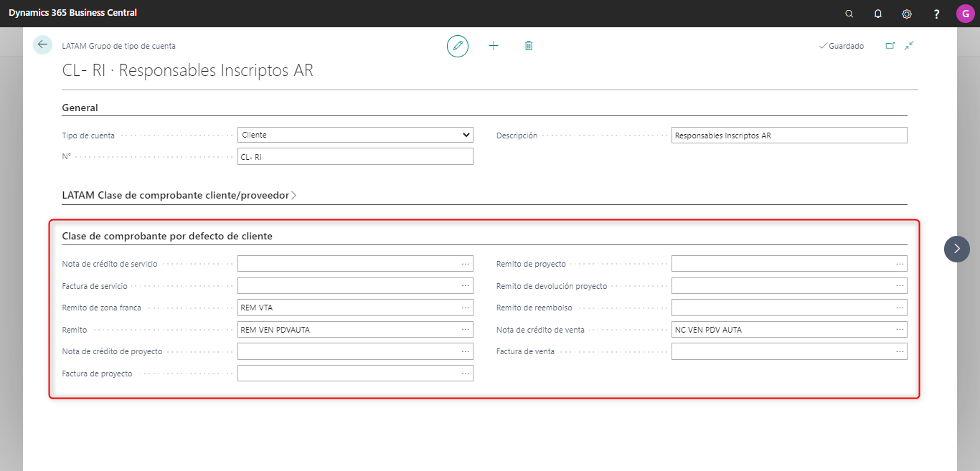Open the Tipo de cuenta dropdown
980x471 pixels.
coord(355,135)
